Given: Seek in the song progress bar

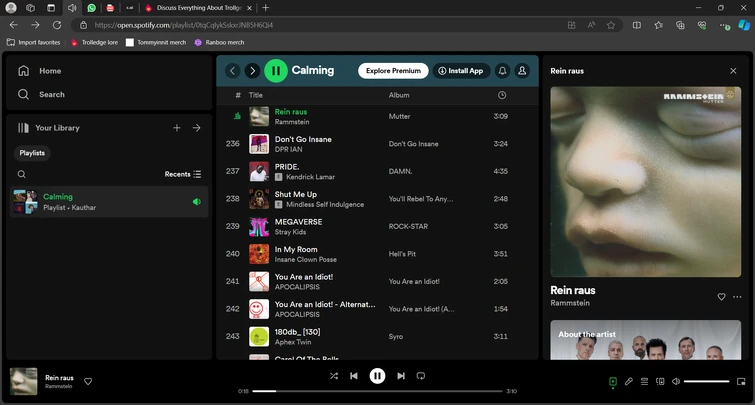Looking at the screenshot, I should (378, 391).
